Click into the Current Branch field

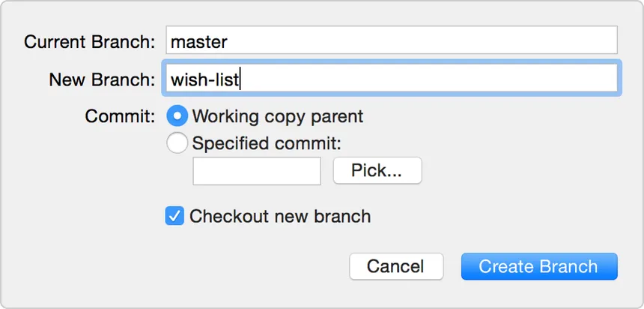pos(391,40)
